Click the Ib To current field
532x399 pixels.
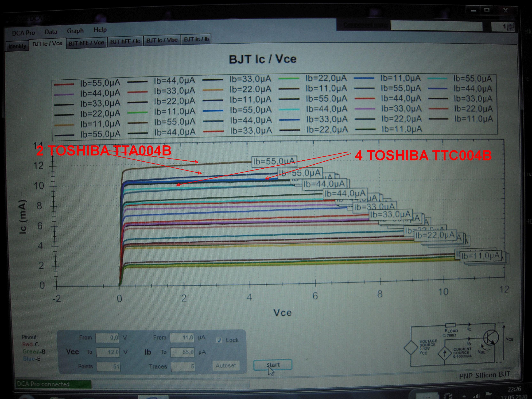[182, 352]
